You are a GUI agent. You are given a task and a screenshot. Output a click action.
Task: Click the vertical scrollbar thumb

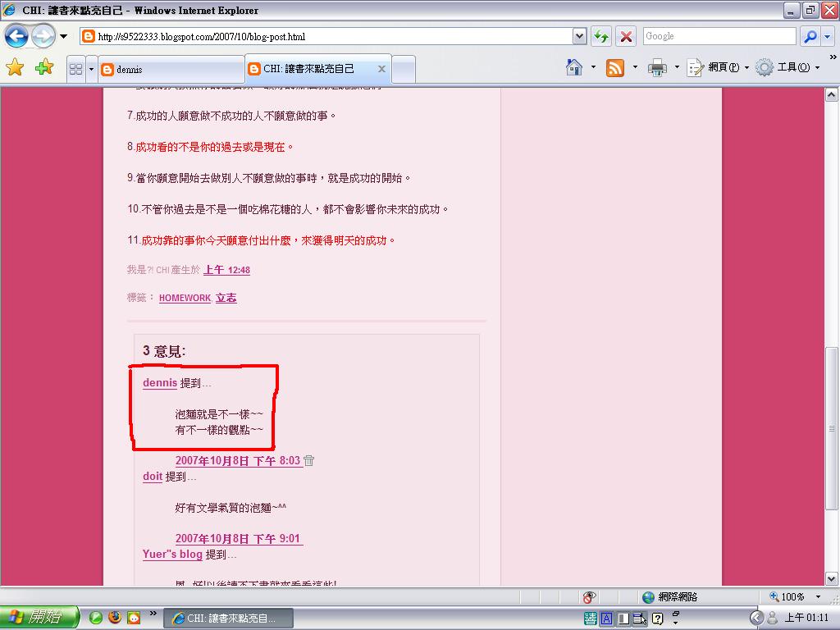pyautogui.click(x=832, y=428)
